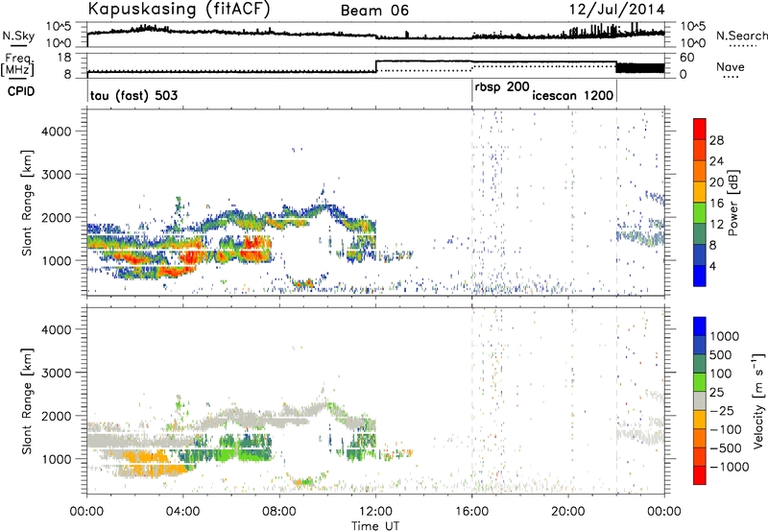The width and height of the screenshot is (768, 532).
Task: Click the red top of the power colorbar
Action: click(x=700, y=129)
